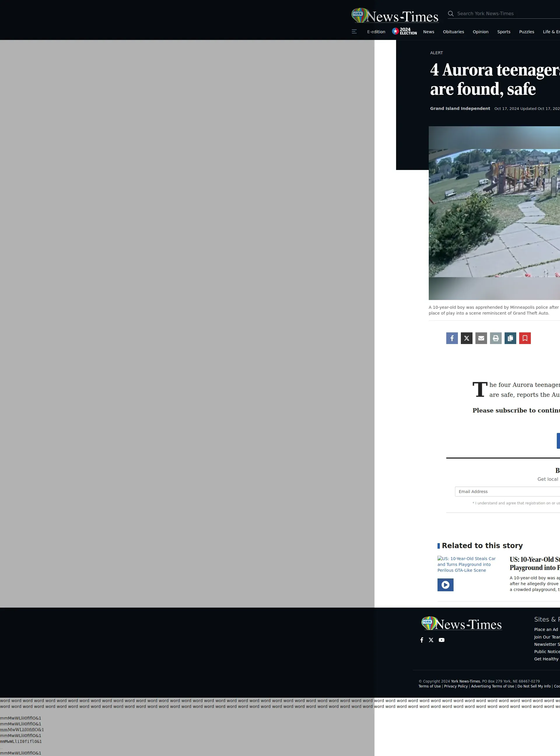560x756 pixels.
Task: Email this article icon
Action: pos(481,338)
